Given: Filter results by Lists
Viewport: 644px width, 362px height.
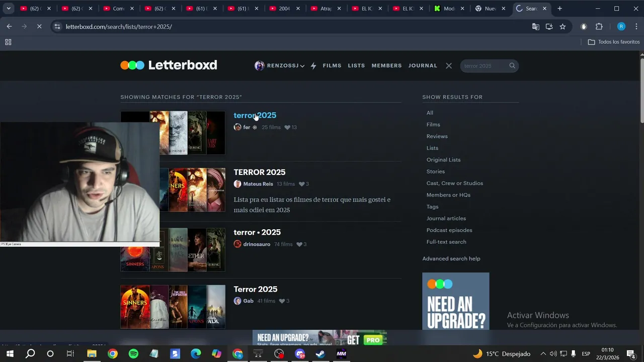Looking at the screenshot, I should click(x=432, y=148).
